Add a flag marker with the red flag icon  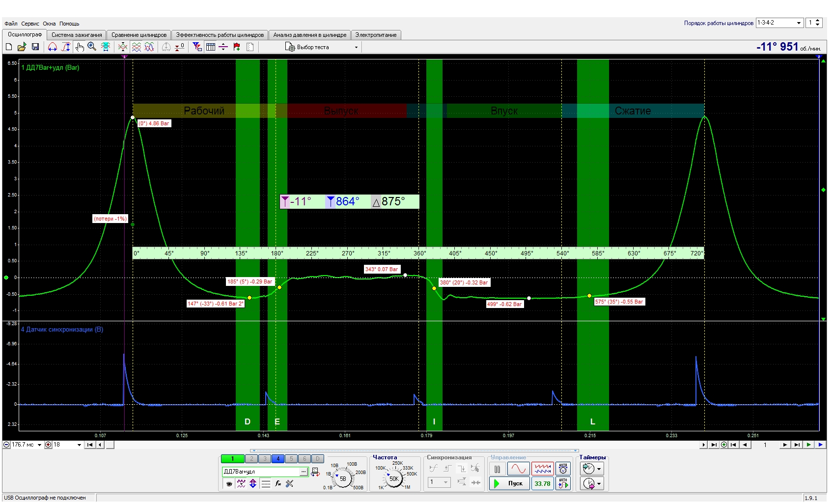(237, 47)
